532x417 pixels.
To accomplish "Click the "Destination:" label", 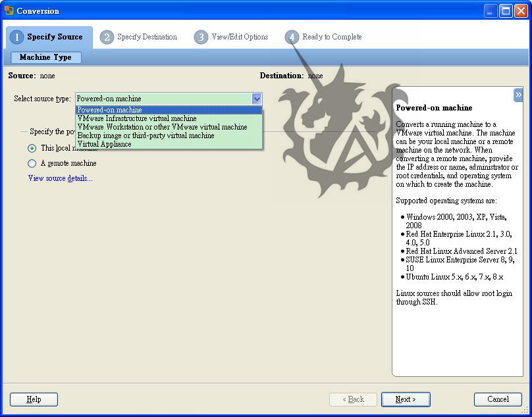I will click(282, 76).
